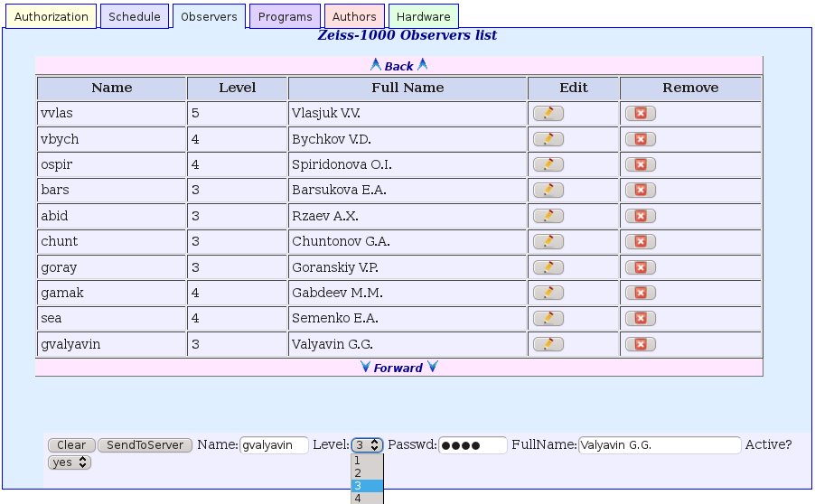815x504 pixels.
Task: Select the 'Rzaev A.X.' cell
Action: pyautogui.click(x=407, y=216)
